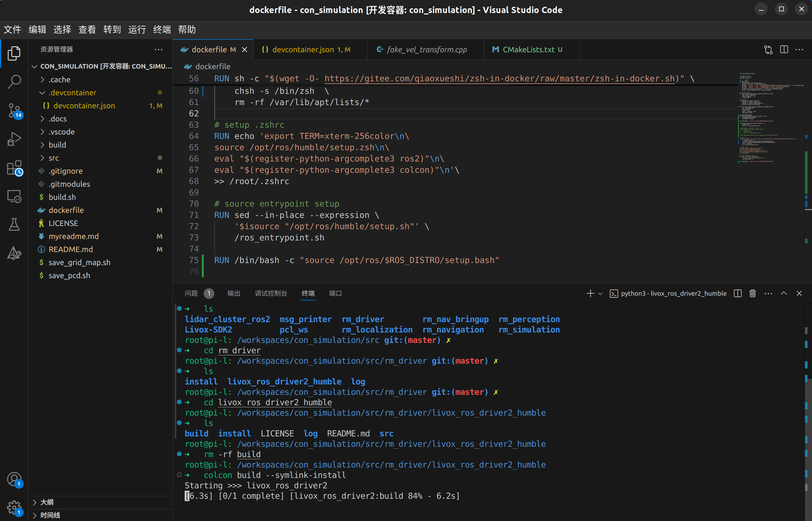
Task: Open Source Control view with 14 changes
Action: point(14,110)
